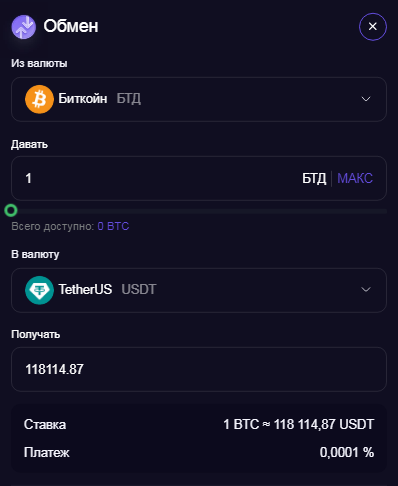
Task: Click the orange Bitcoin coin icon
Action: (39, 99)
